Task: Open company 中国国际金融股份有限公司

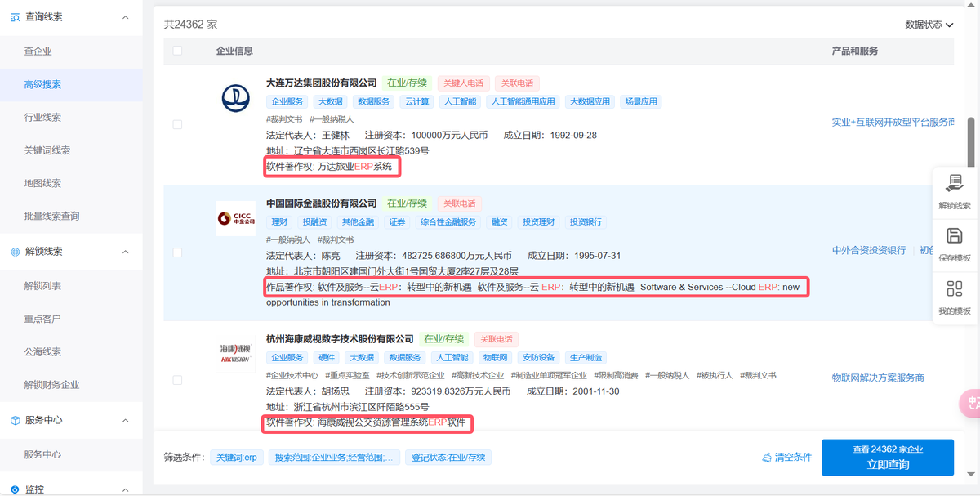Action: 322,203
